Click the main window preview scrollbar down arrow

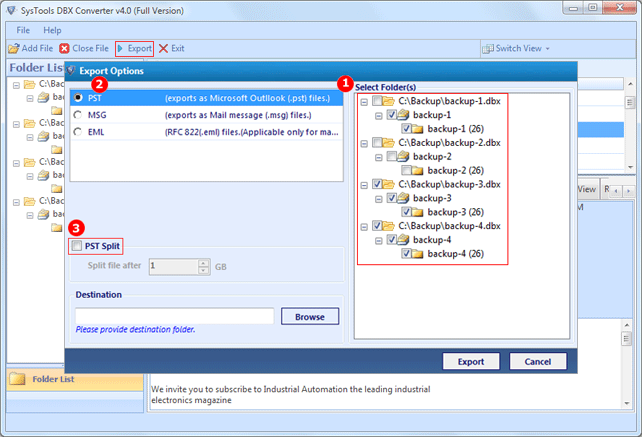(626, 403)
